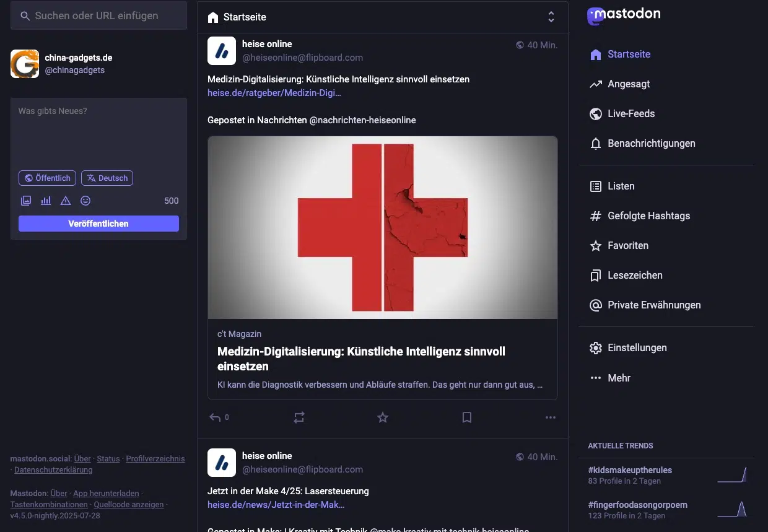The width and height of the screenshot is (768, 532).
Task: Click heise online avatar on Make 4/25 post
Action: 222,463
